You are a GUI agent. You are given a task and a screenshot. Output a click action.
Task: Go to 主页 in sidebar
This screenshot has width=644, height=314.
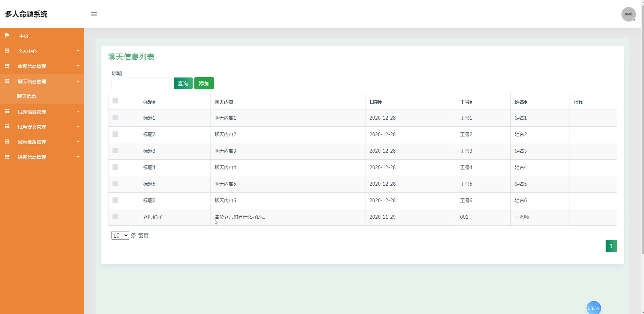[24, 36]
